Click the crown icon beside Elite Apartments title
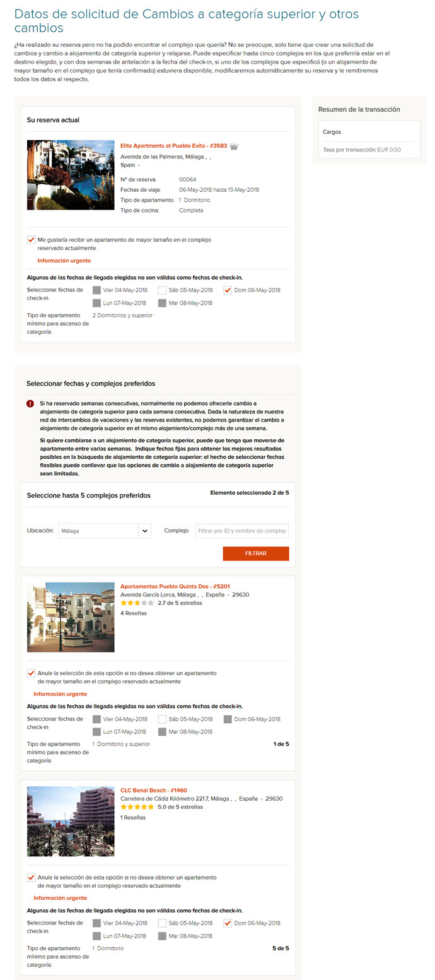The image size is (435, 980). point(234,146)
